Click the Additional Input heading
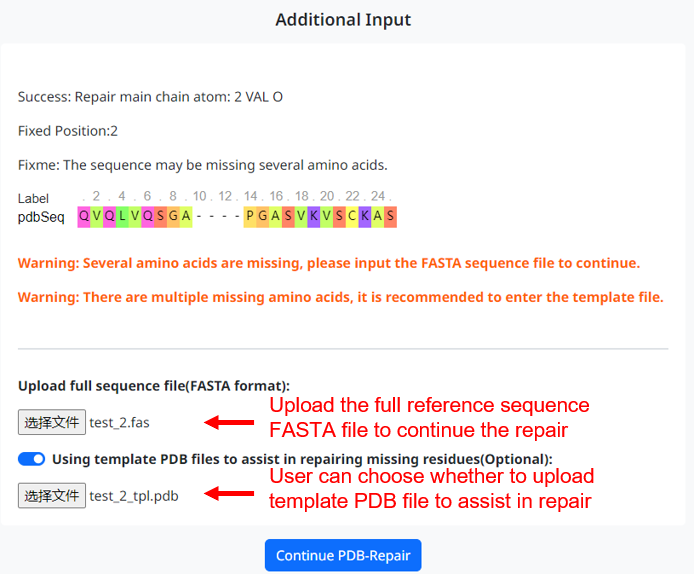 (343, 20)
